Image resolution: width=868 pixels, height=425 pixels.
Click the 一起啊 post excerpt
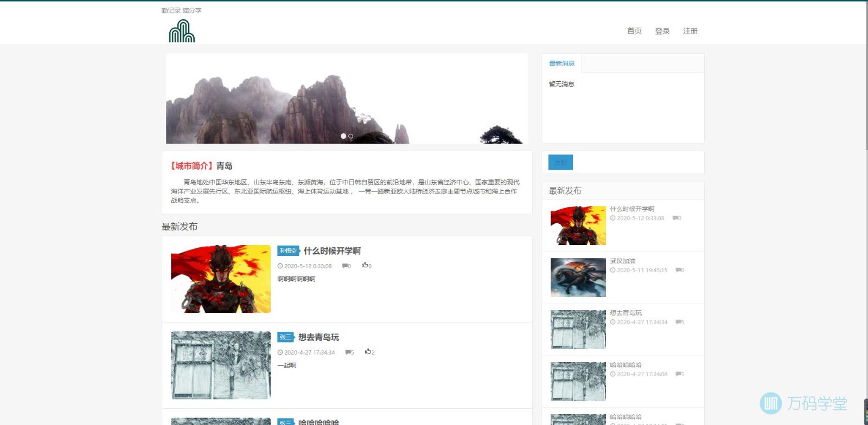click(x=287, y=365)
